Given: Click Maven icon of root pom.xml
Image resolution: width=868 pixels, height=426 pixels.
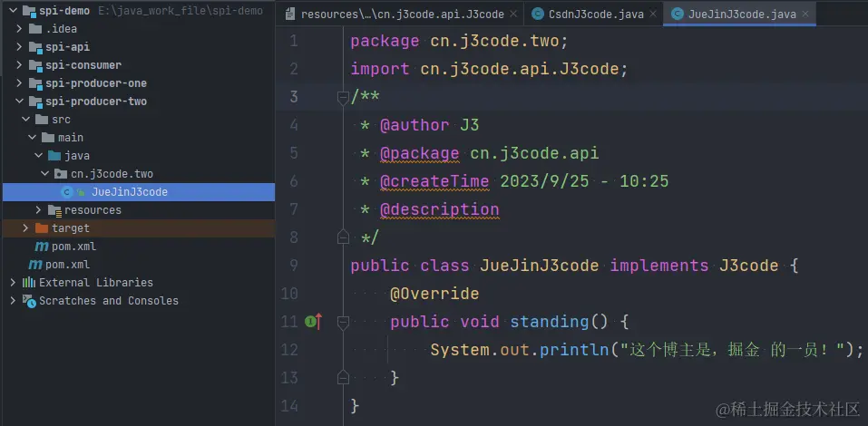Looking at the screenshot, I should (35, 265).
